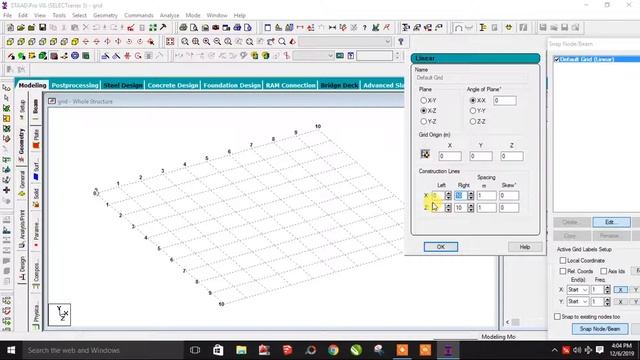Click the green cube icon in the geometry toolbar
The image size is (640, 360).
(42, 56)
